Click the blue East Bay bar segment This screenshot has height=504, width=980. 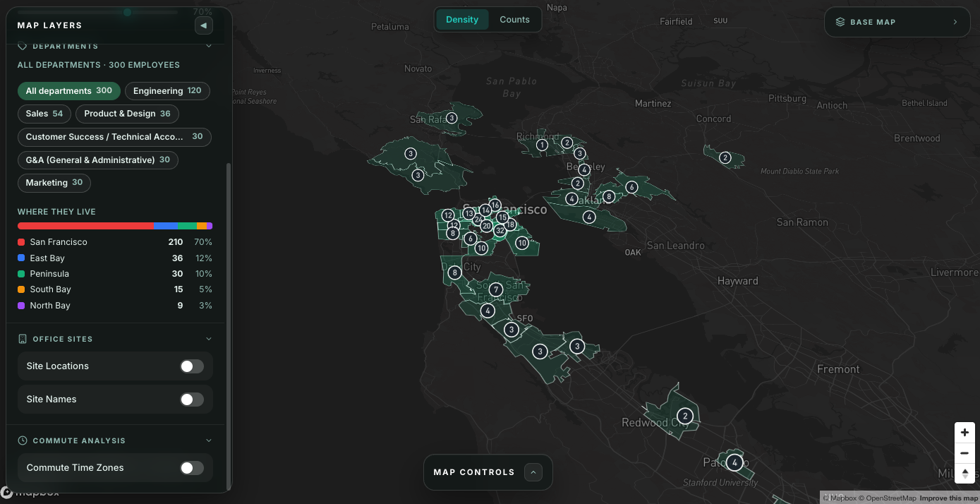coord(165,226)
